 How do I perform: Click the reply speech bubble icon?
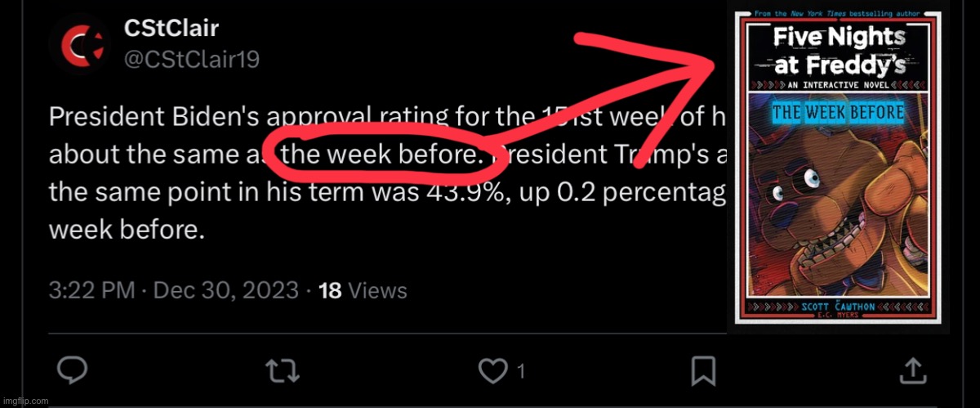(x=73, y=370)
